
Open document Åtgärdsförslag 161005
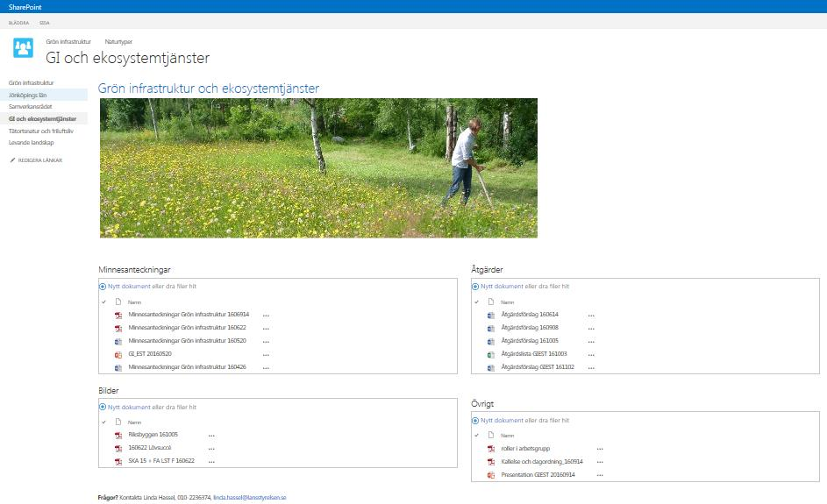coord(530,341)
